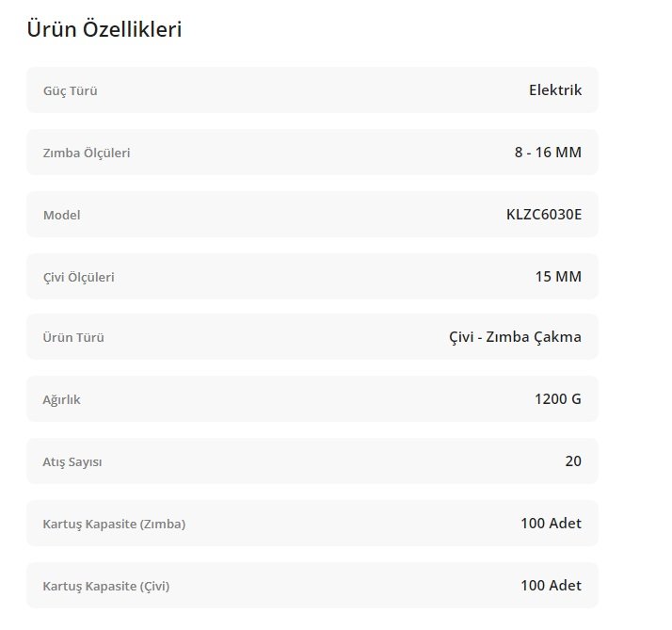Viewport: 672px width, 630px height.
Task: Select the 8 - 16 MM value
Action: coord(548,153)
